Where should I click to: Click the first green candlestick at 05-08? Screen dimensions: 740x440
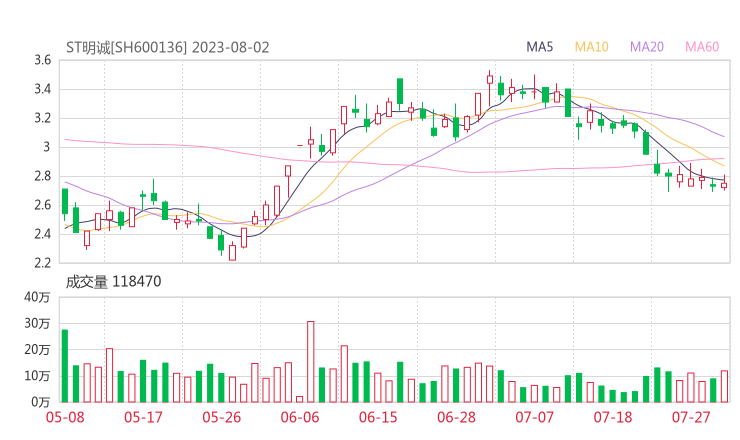(x=65, y=204)
